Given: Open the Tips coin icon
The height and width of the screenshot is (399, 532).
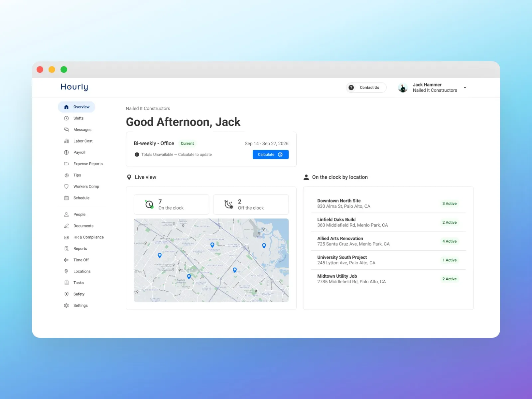Looking at the screenshot, I should pyautogui.click(x=66, y=175).
